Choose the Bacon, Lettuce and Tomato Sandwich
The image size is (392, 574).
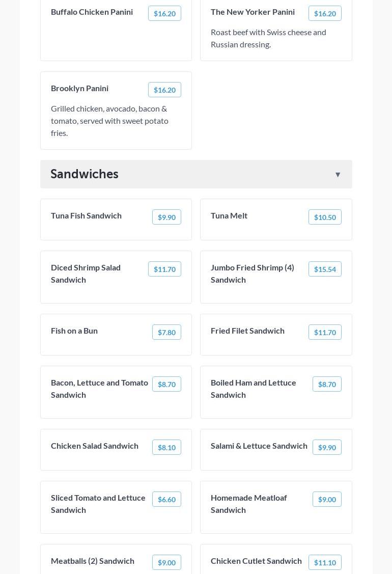click(99, 389)
